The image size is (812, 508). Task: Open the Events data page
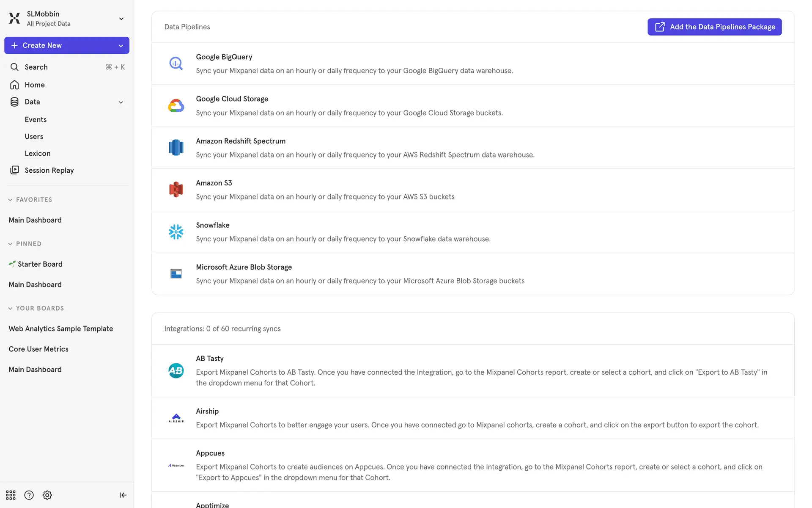36,119
